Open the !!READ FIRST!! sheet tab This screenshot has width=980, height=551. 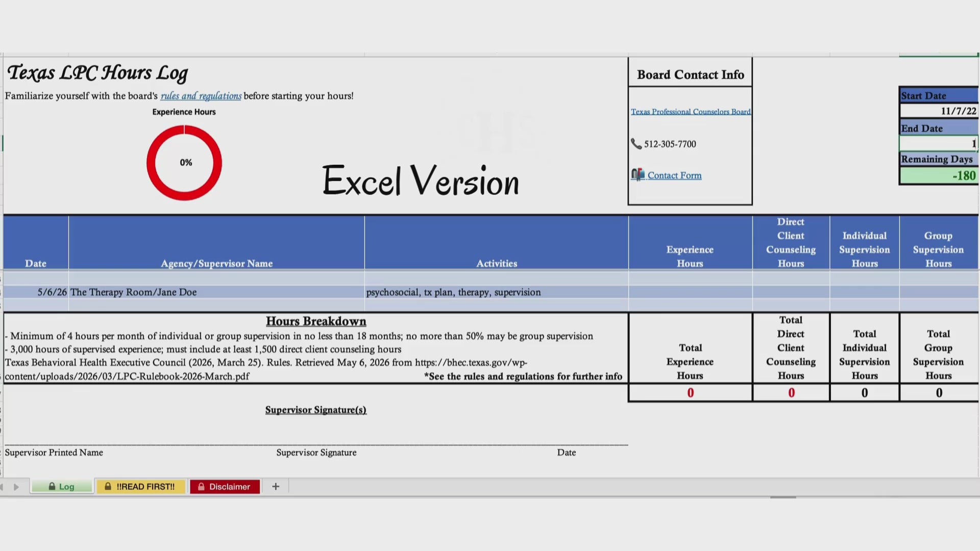pos(141,487)
